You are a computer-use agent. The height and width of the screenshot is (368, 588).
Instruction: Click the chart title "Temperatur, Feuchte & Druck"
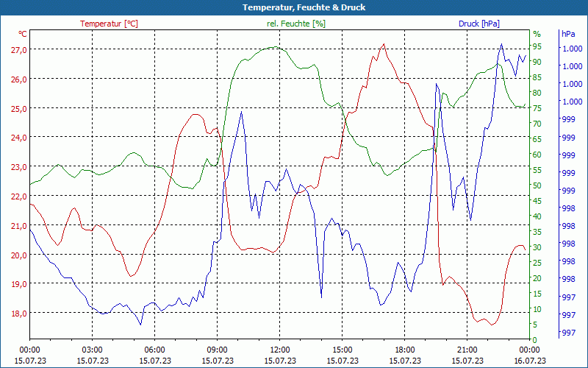[x=304, y=7]
